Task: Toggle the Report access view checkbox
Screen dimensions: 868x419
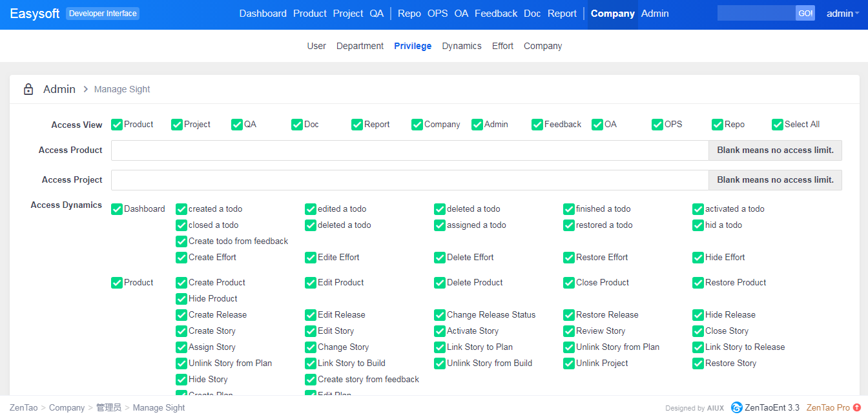Action: click(357, 125)
